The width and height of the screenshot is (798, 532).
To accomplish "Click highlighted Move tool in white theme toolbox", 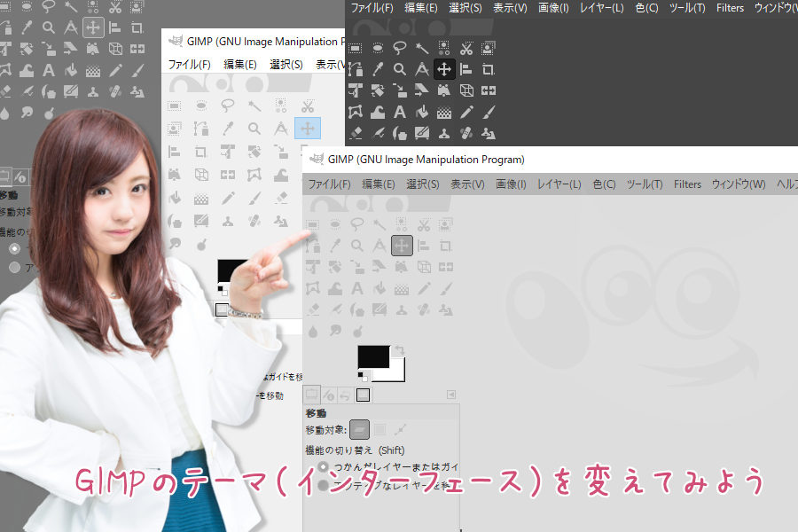I will (308, 129).
